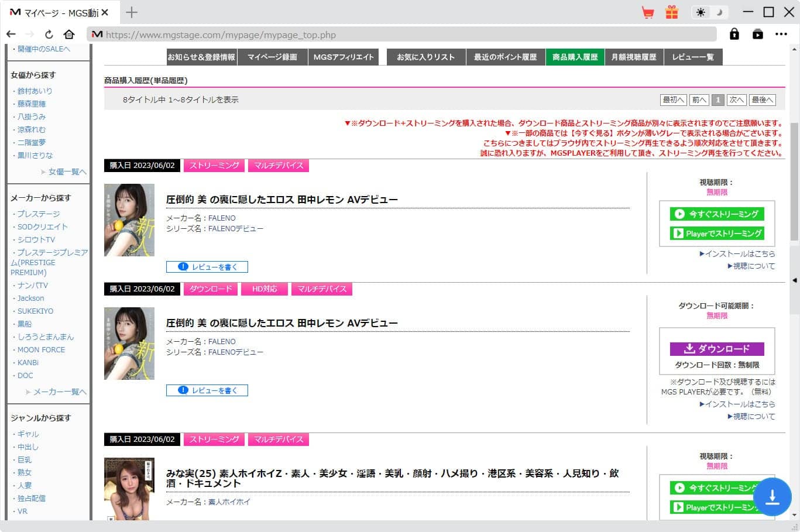The width and height of the screenshot is (800, 532).
Task: Open the video library icon in toolbar
Action: click(x=758, y=35)
